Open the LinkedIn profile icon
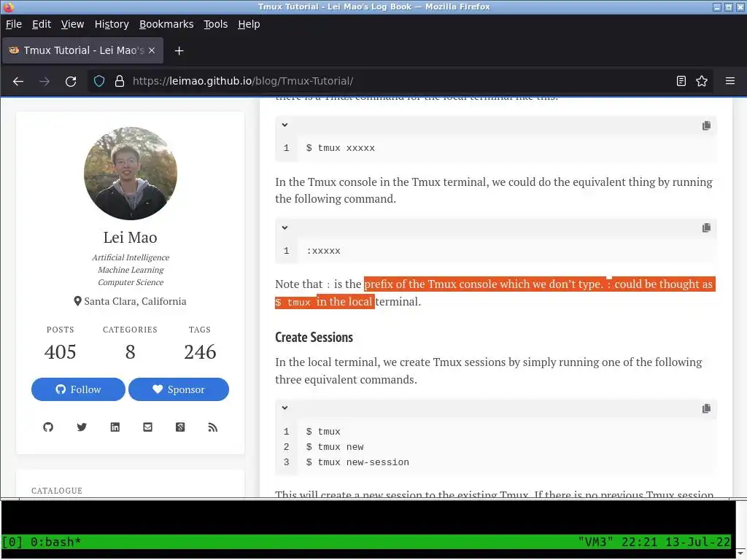The image size is (747, 560). (x=115, y=427)
